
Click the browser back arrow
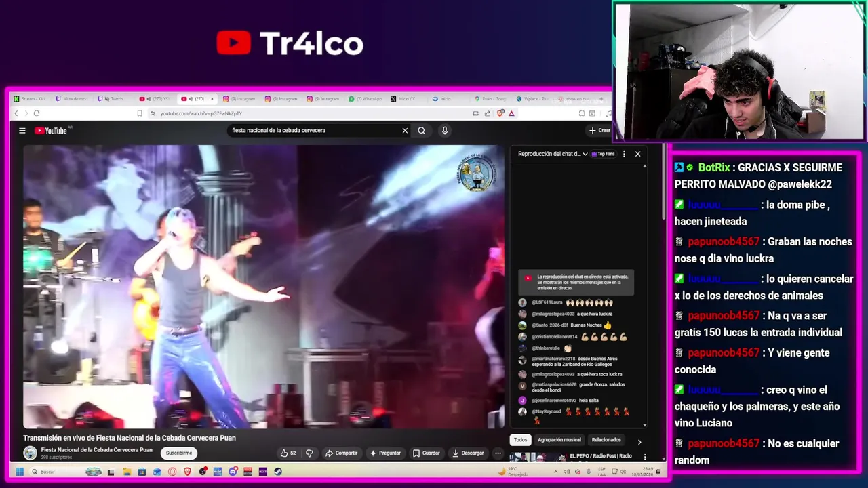(16, 113)
